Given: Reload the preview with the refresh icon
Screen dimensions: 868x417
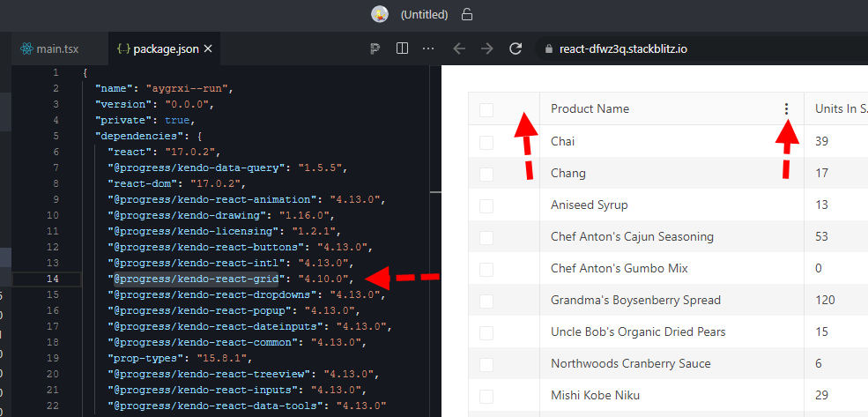Looking at the screenshot, I should (516, 48).
